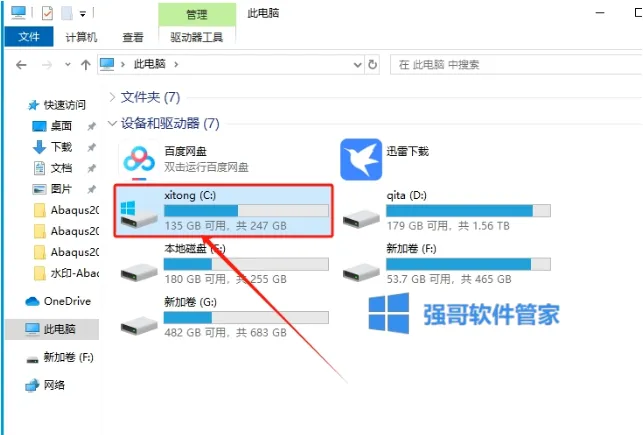The width and height of the screenshot is (643, 435).
Task: Go up one level with the up arrow
Action: tap(85, 64)
